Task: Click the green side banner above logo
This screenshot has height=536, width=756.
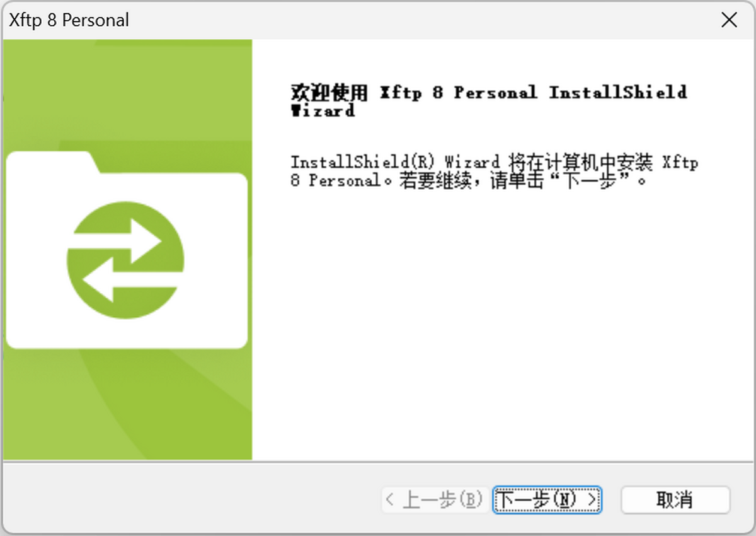Action: (x=126, y=95)
